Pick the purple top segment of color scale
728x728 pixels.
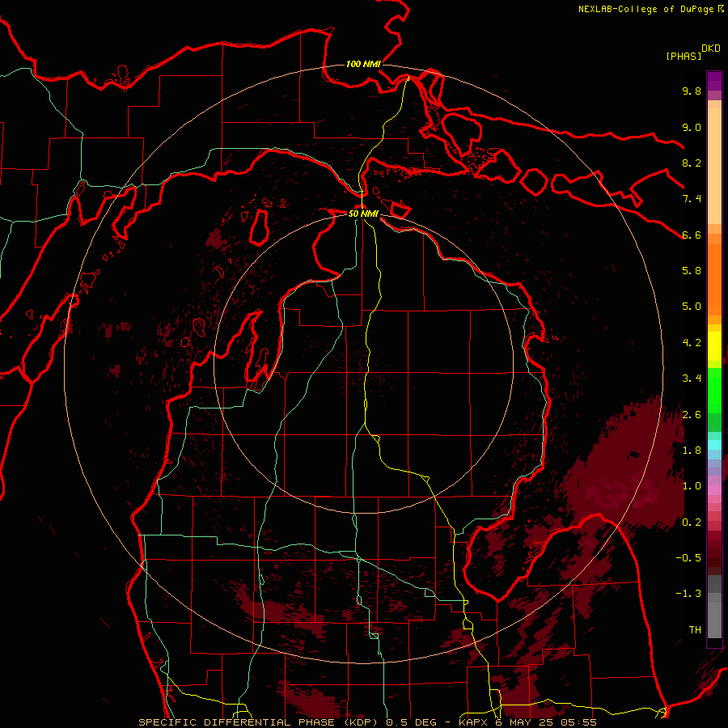[x=714, y=81]
